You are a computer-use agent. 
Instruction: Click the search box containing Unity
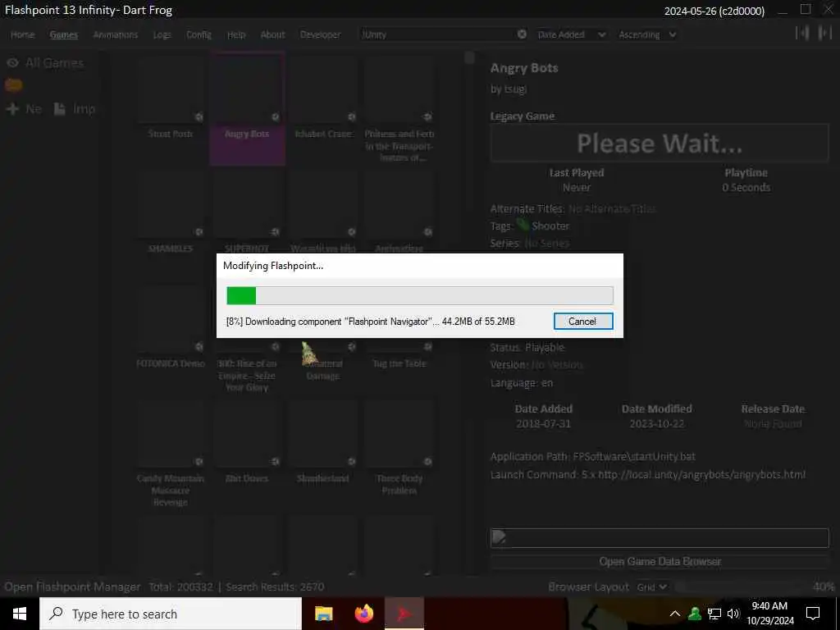click(x=438, y=34)
